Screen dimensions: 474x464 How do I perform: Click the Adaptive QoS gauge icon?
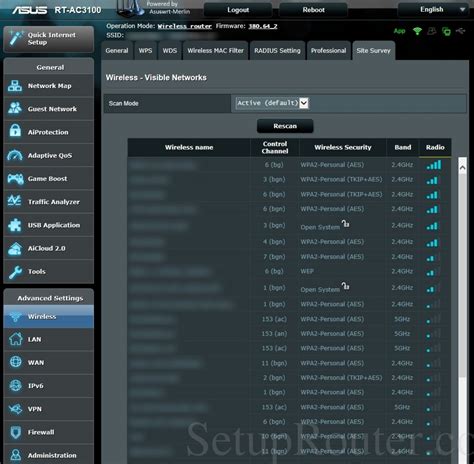(15, 155)
